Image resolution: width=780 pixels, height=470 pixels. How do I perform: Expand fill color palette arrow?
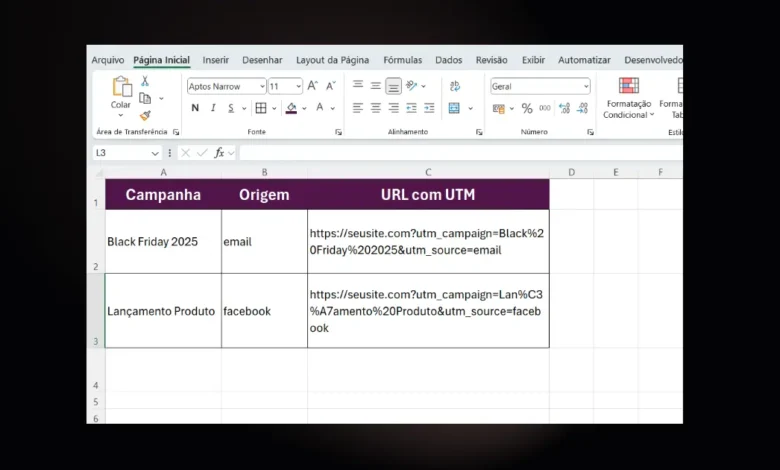click(304, 108)
